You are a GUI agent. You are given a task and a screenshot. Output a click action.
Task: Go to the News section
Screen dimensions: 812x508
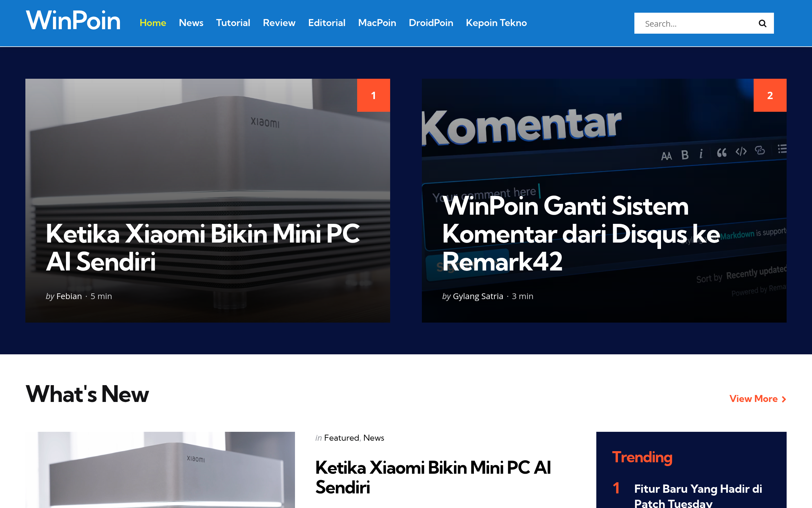(191, 23)
